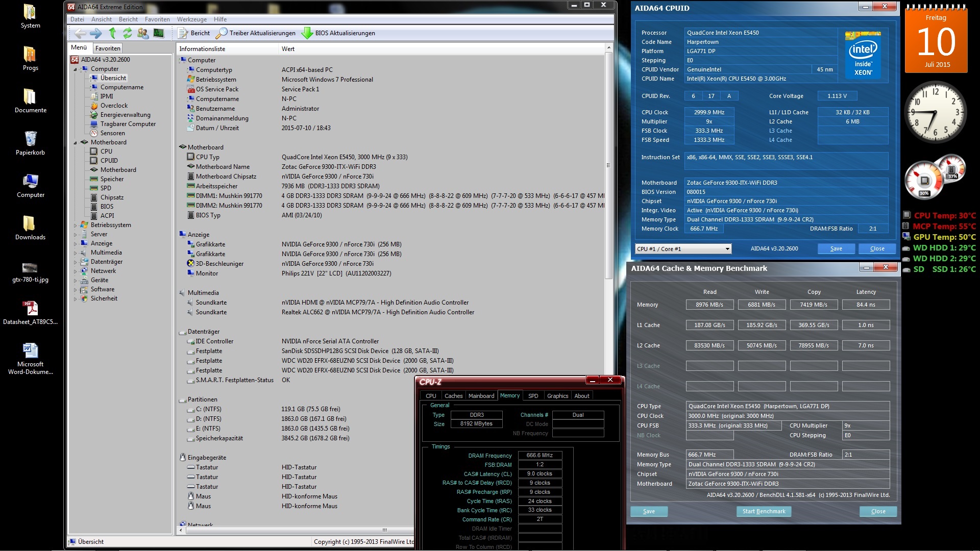Click the green refresh arrows toolbar icon

127,33
